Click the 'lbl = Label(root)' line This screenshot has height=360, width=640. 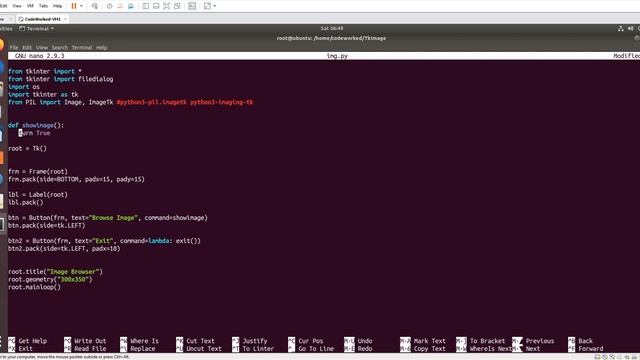pos(38,195)
